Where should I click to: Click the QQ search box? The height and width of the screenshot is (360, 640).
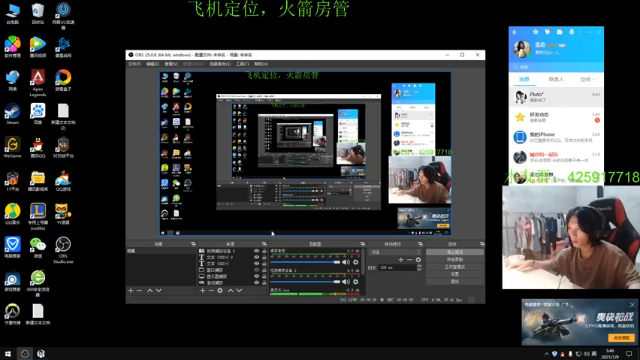(556, 67)
